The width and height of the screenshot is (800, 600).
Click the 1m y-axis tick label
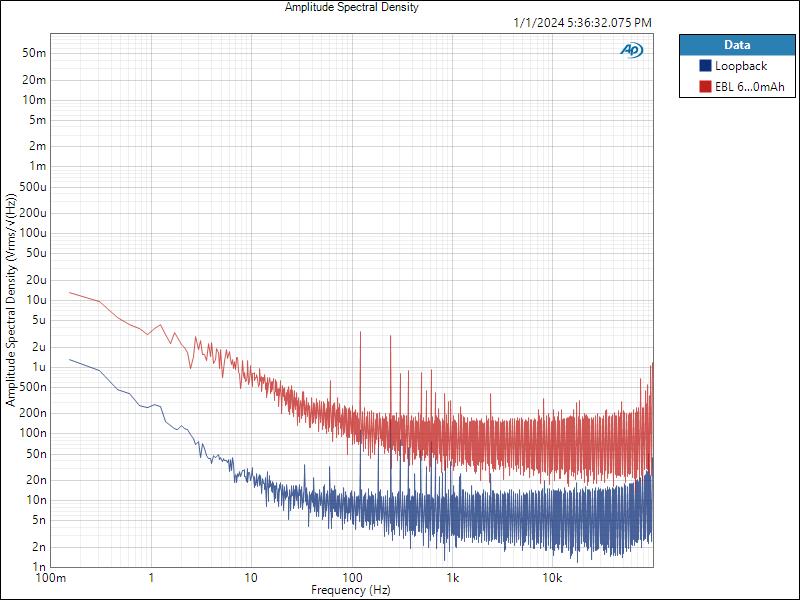[38, 166]
